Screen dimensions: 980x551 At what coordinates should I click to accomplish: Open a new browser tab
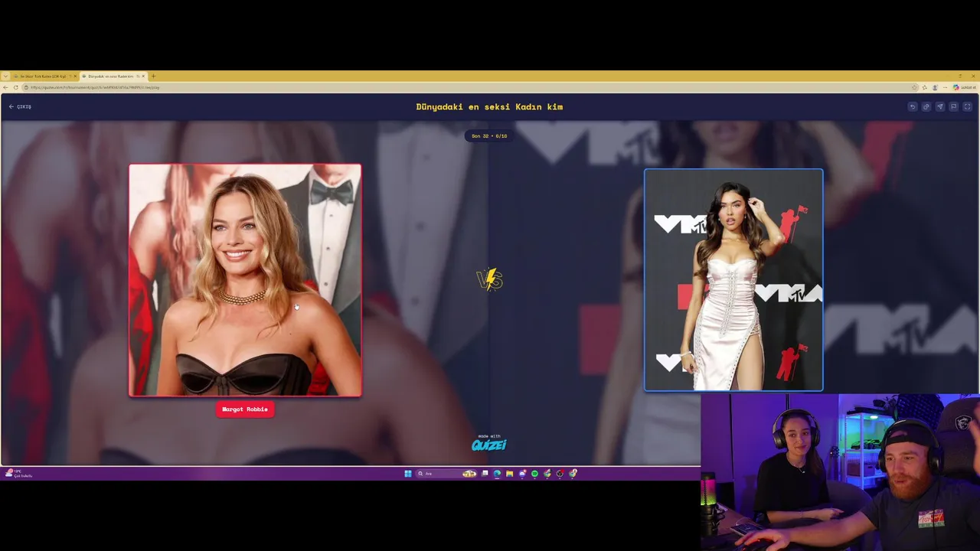153,76
